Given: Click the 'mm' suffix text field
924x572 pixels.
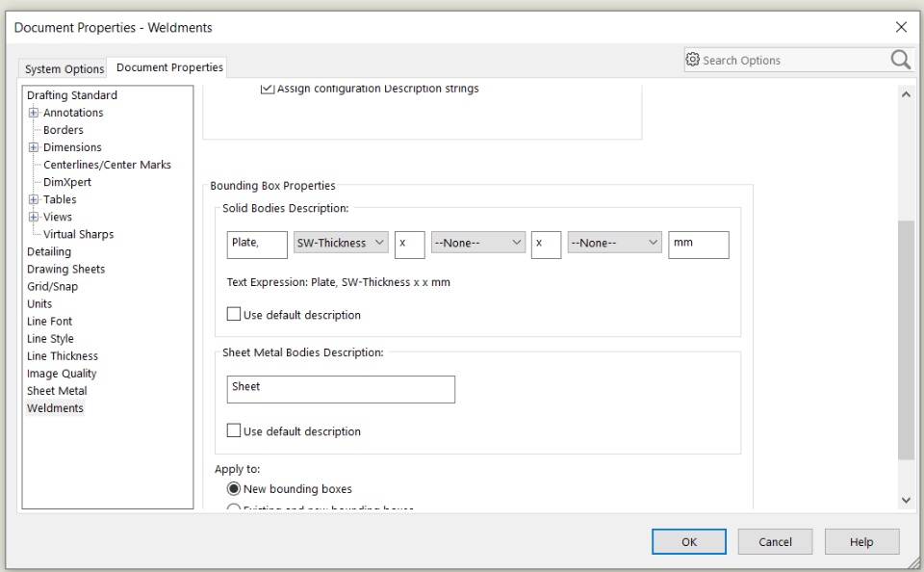Looking at the screenshot, I should click(699, 245).
